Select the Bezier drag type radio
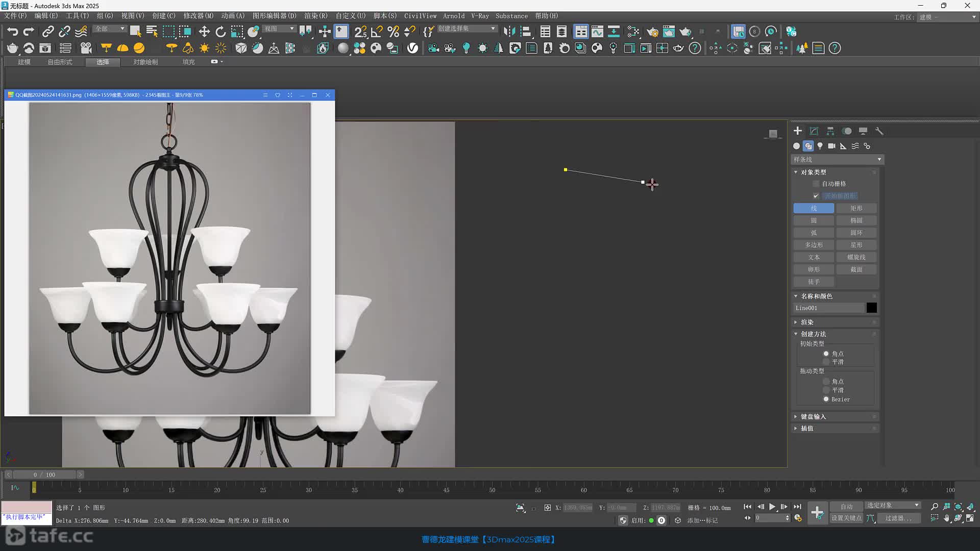 coord(826,399)
